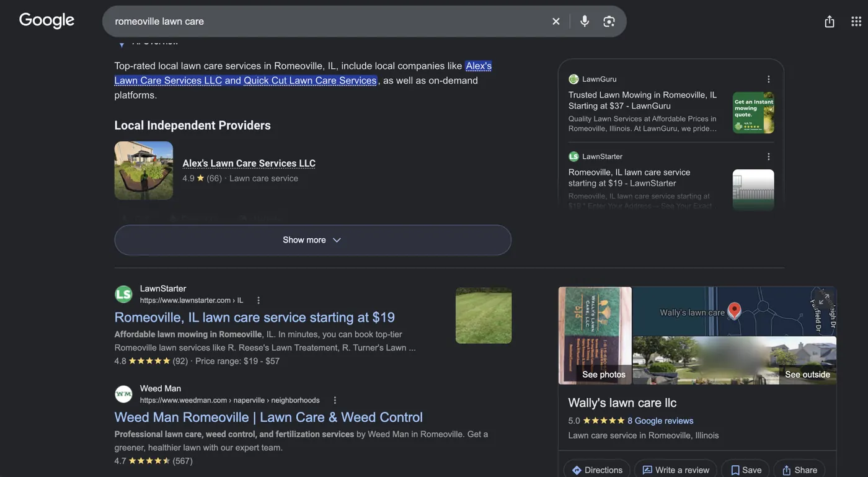Image resolution: width=868 pixels, height=477 pixels.
Task: Open Alex's Lawn Care garden photo thumbnail
Action: [x=144, y=171]
